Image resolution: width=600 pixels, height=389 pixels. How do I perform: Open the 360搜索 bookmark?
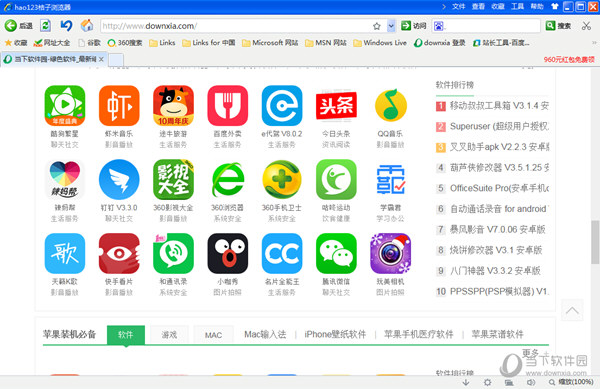coord(125,43)
